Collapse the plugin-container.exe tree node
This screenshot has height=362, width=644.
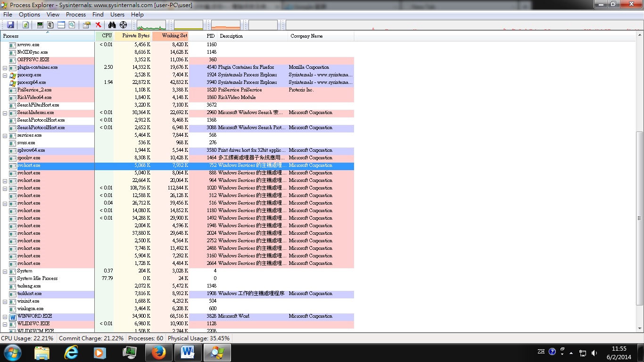pyautogui.click(x=5, y=67)
